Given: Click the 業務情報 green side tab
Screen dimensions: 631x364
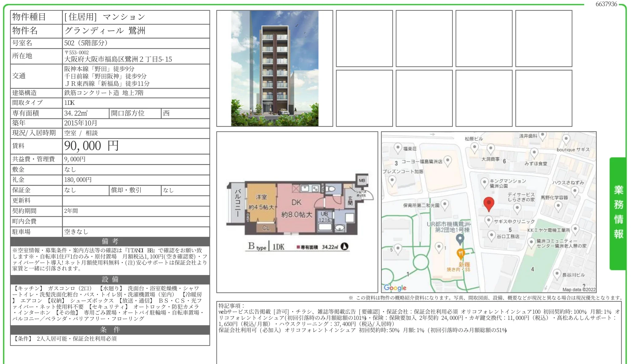Looking at the screenshot, I should [x=618, y=213].
